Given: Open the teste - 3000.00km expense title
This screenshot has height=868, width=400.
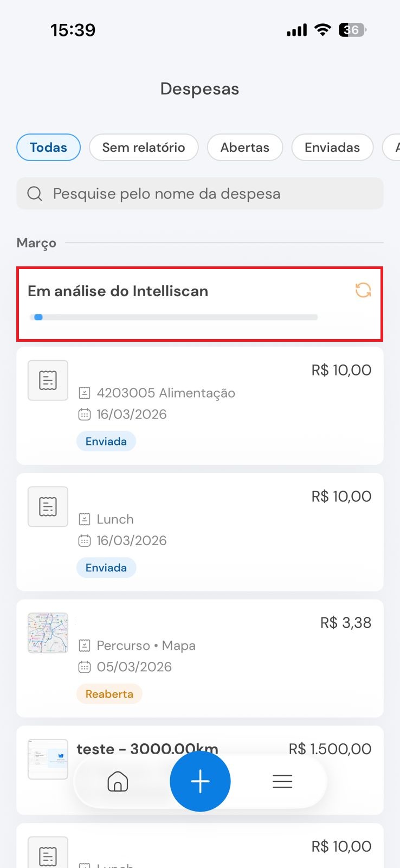Looking at the screenshot, I should 147,749.
